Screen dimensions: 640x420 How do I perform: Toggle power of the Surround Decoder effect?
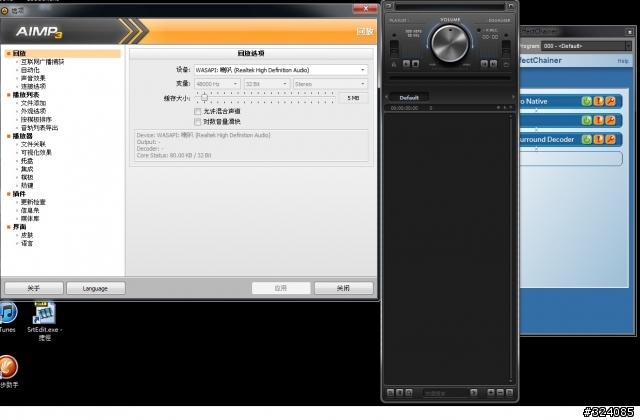click(x=587, y=139)
